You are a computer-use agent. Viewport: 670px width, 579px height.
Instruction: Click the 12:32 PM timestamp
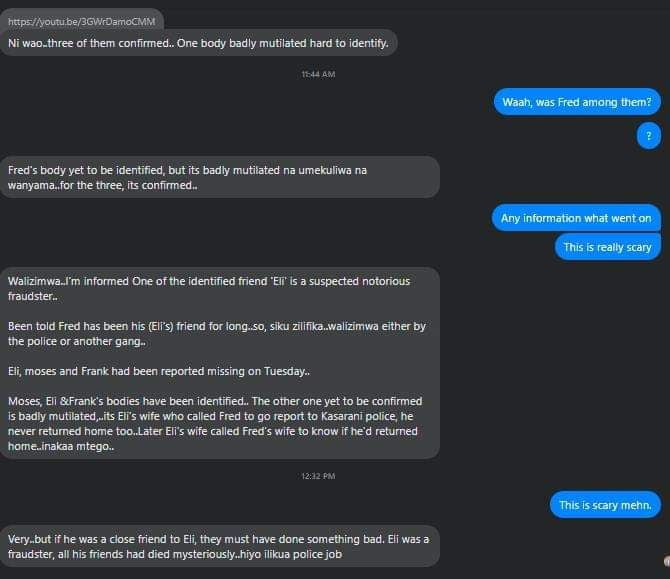318,476
